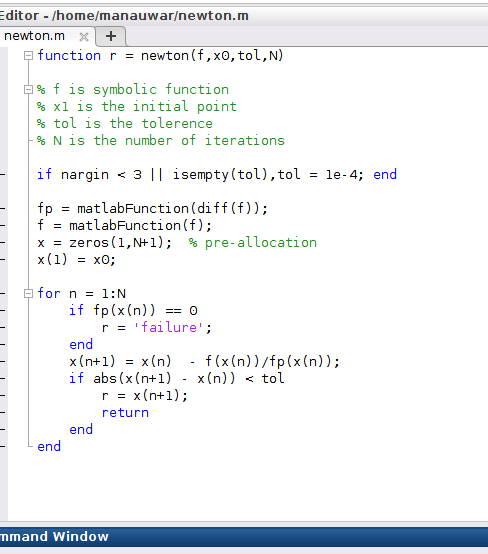
Task: Click 'zeros(1,N+1);' text
Action: pos(120,243)
